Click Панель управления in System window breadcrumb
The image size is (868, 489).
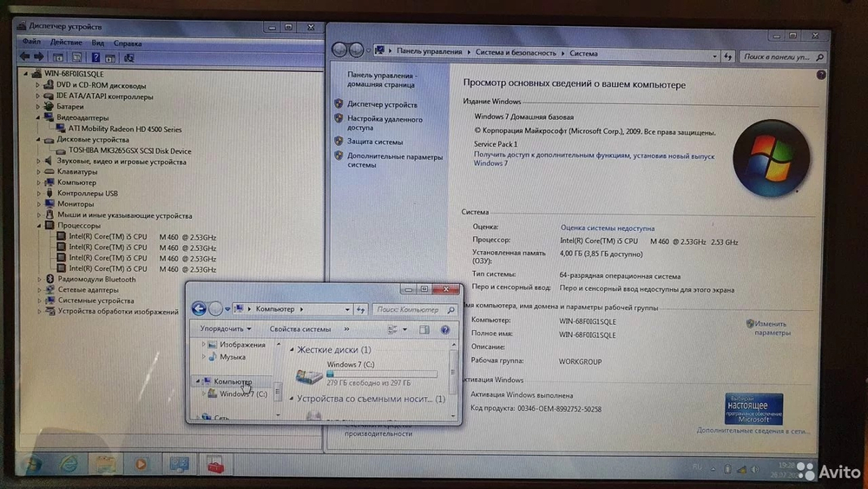(429, 51)
